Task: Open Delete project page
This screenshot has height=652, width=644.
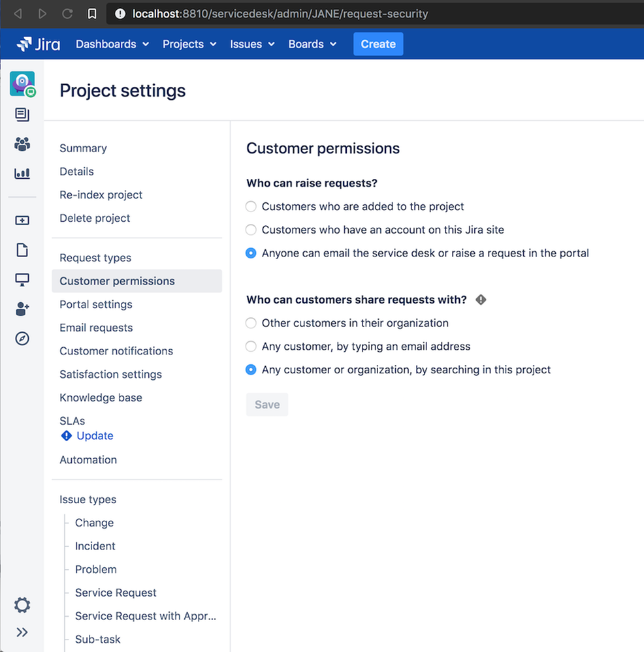Action: point(95,218)
